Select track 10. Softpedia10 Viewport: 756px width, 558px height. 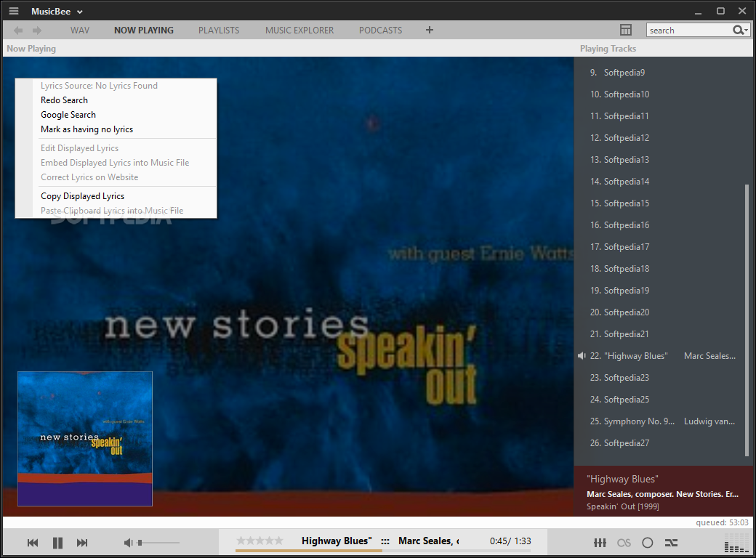pyautogui.click(x=659, y=94)
